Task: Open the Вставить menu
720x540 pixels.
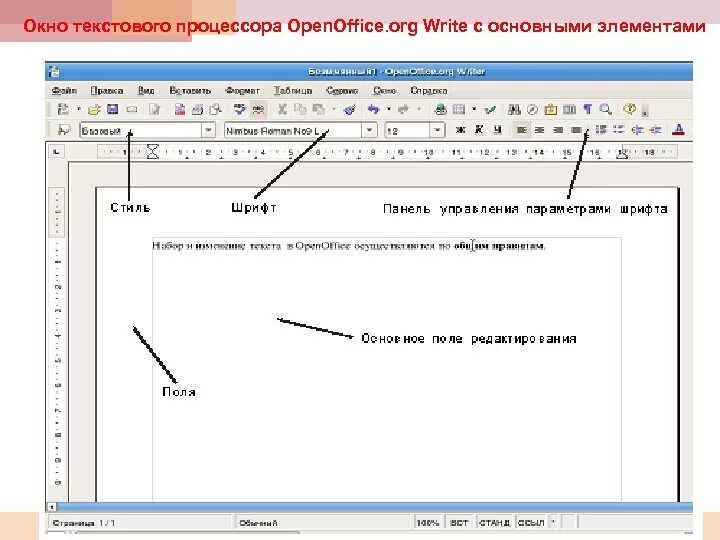Action: (x=190, y=90)
